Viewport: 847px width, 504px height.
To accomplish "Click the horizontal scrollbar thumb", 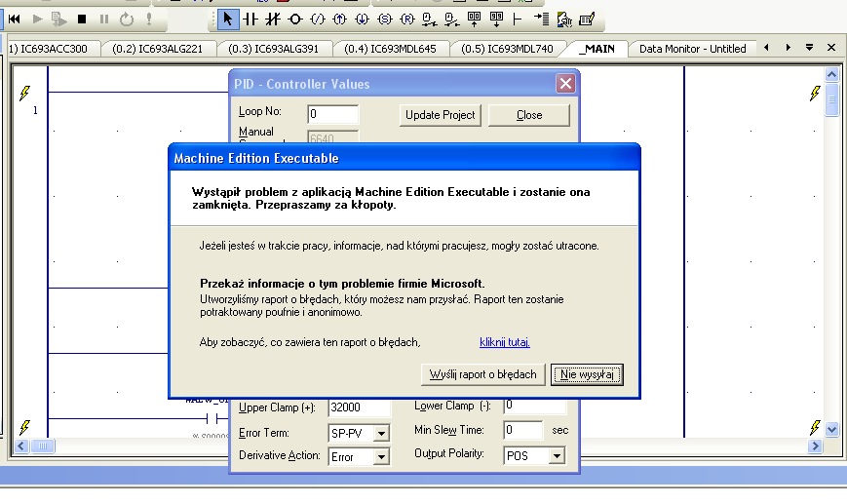I will point(43,446).
